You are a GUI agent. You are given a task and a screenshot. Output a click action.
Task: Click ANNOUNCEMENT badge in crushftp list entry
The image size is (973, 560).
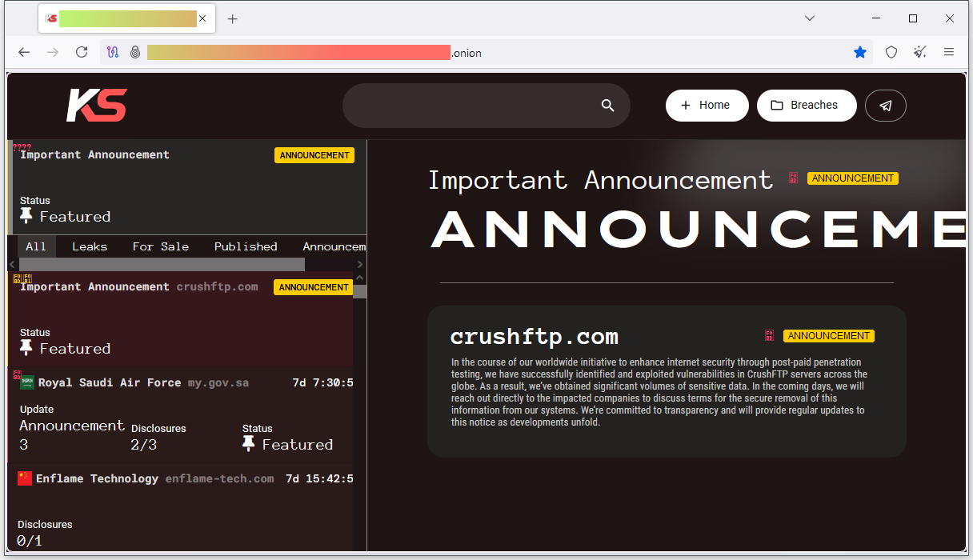313,287
